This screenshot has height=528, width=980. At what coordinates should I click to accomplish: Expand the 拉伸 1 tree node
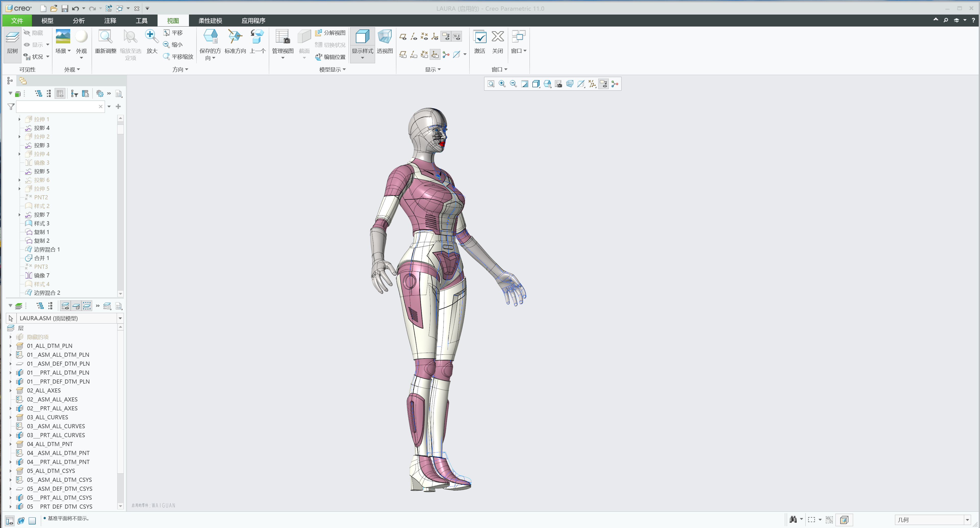[19, 119]
